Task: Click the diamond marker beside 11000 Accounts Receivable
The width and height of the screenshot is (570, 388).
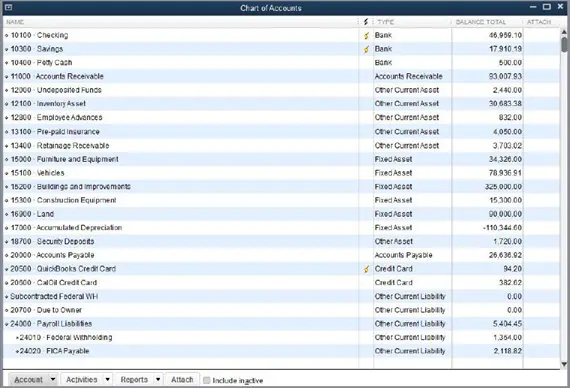Action: pos(7,77)
